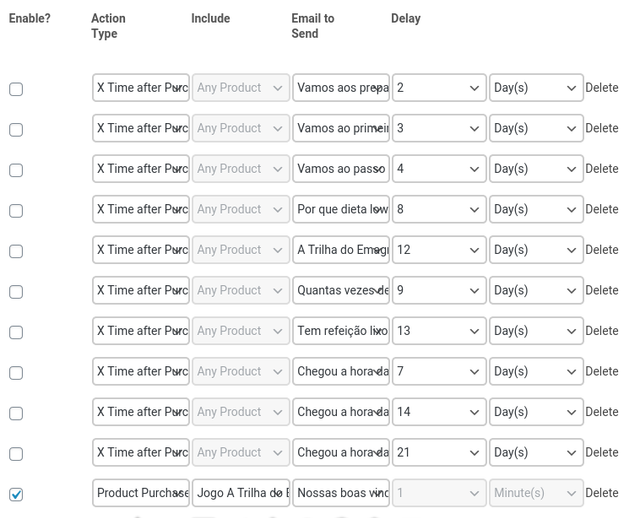Click 'Any Product' in 'A Trilha do Emag' row

pyautogui.click(x=241, y=249)
